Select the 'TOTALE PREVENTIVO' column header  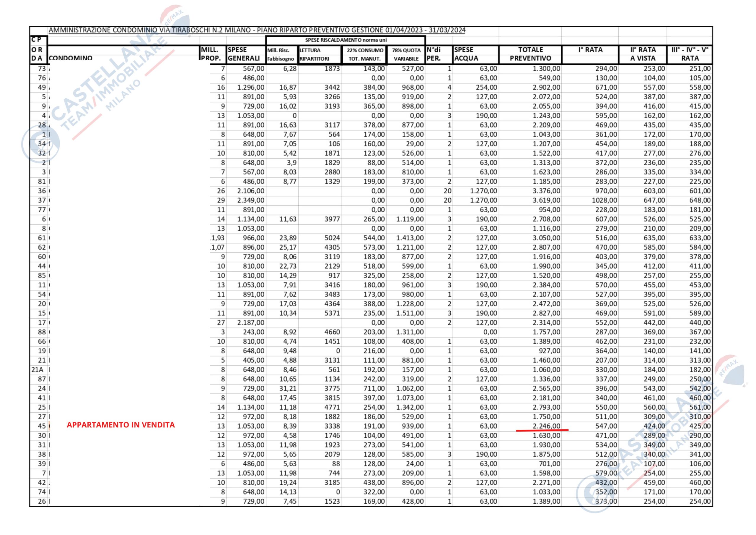click(530, 54)
